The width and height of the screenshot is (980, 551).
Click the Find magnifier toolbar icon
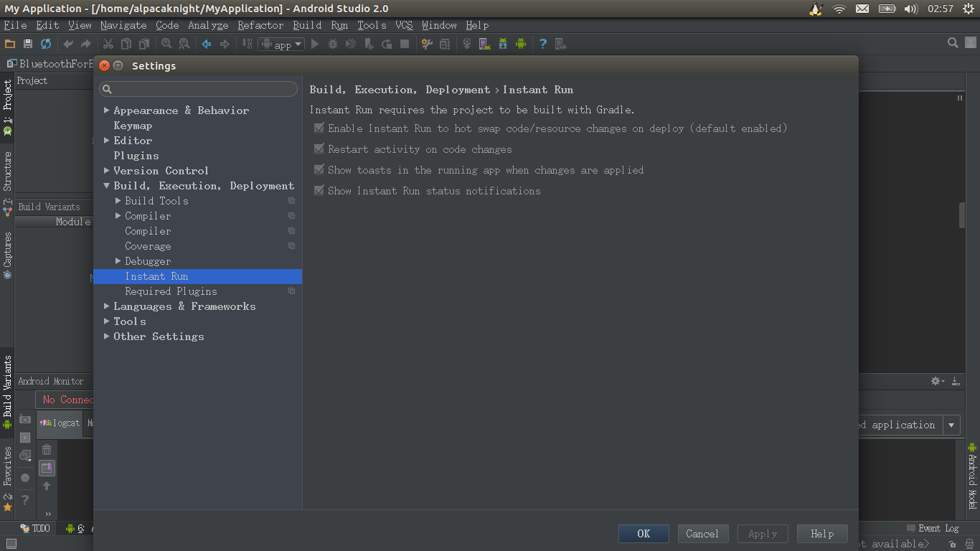(166, 44)
